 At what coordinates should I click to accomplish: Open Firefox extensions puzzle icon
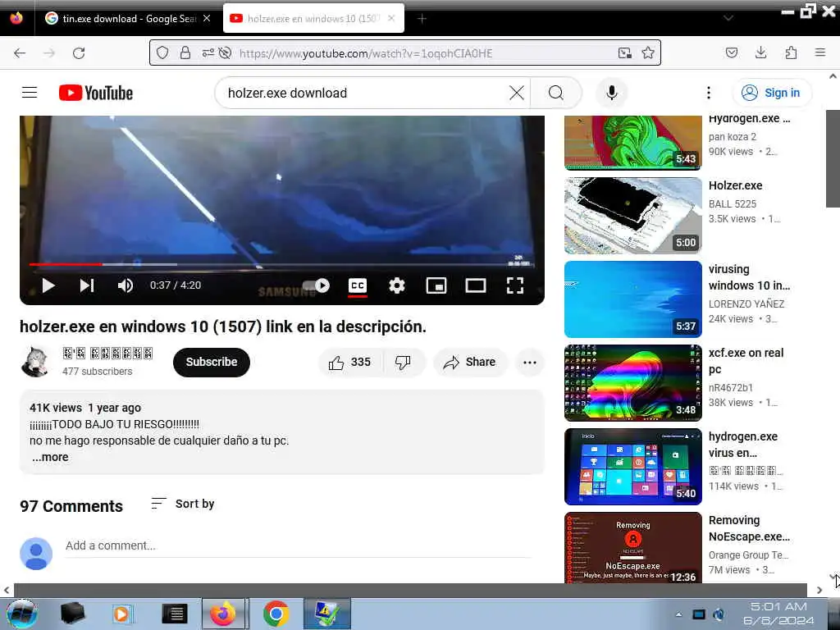click(x=791, y=52)
